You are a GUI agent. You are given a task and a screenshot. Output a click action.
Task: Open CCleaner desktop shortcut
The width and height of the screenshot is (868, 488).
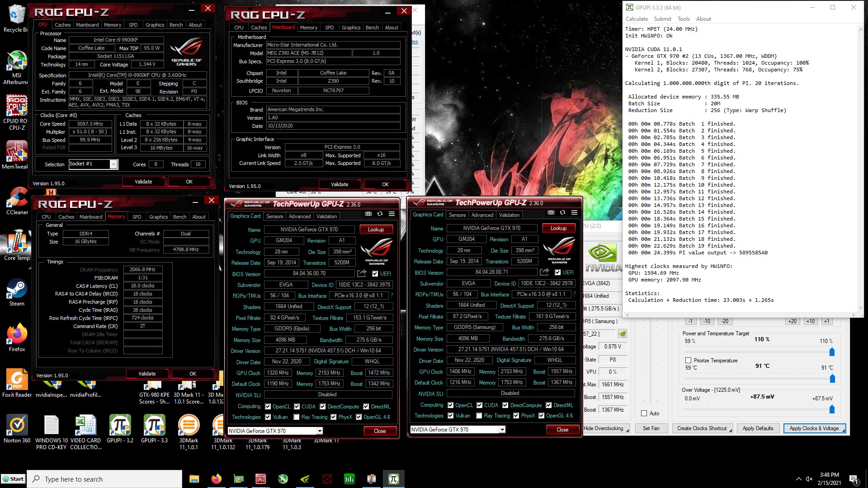point(17,201)
